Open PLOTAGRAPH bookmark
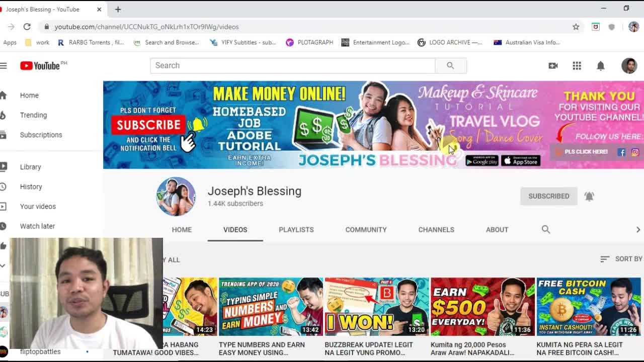 309,42
